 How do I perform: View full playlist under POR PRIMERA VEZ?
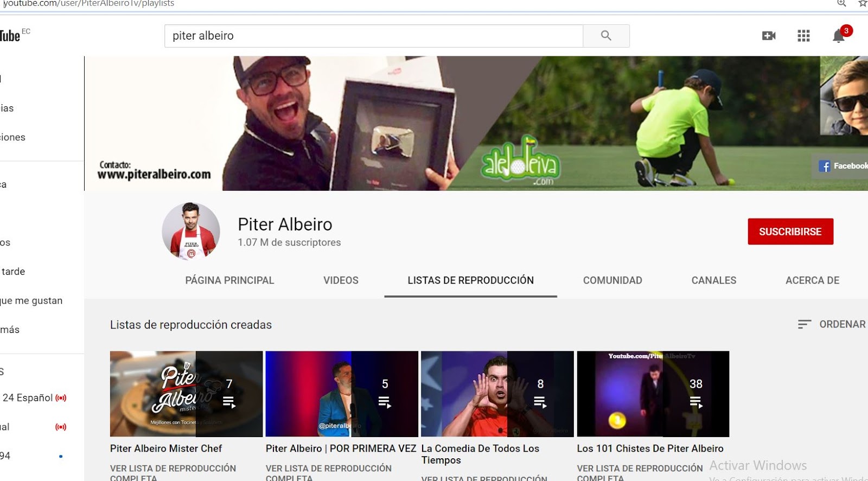pos(329,473)
